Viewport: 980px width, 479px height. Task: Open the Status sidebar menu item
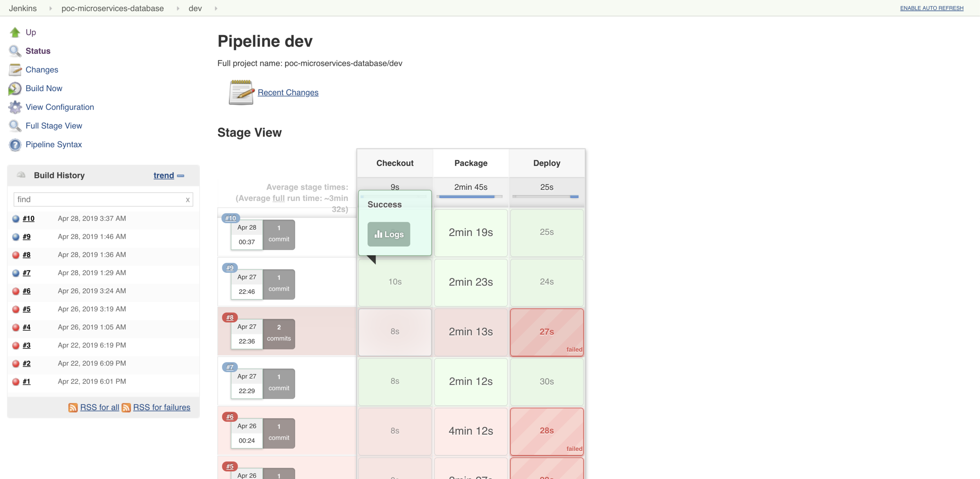pos(38,51)
